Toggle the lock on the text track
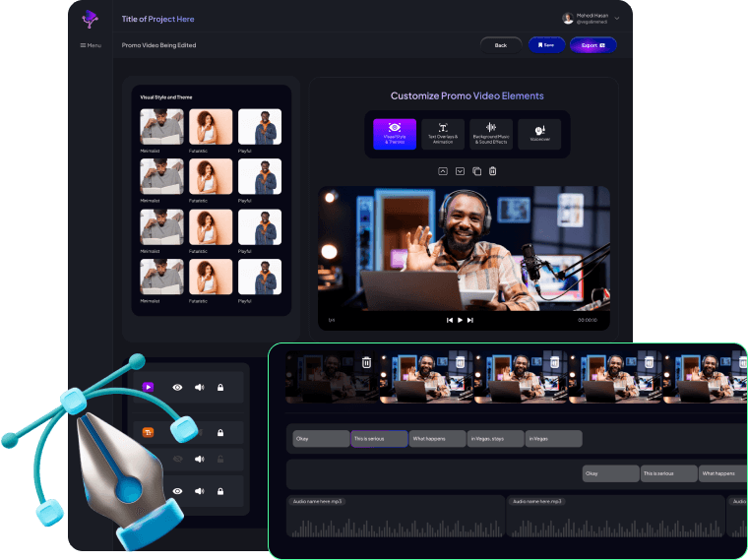Screen dimensions: 748x560 pyautogui.click(x=220, y=433)
